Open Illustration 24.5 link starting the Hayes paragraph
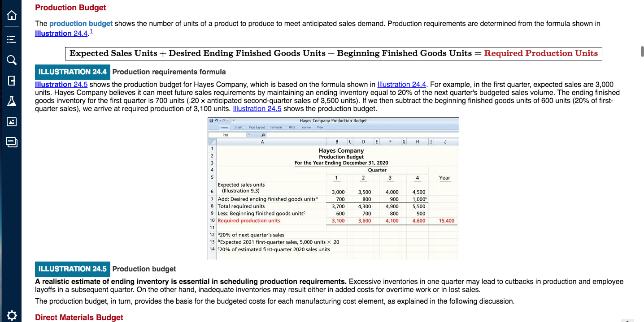644x322 pixels. [61, 84]
